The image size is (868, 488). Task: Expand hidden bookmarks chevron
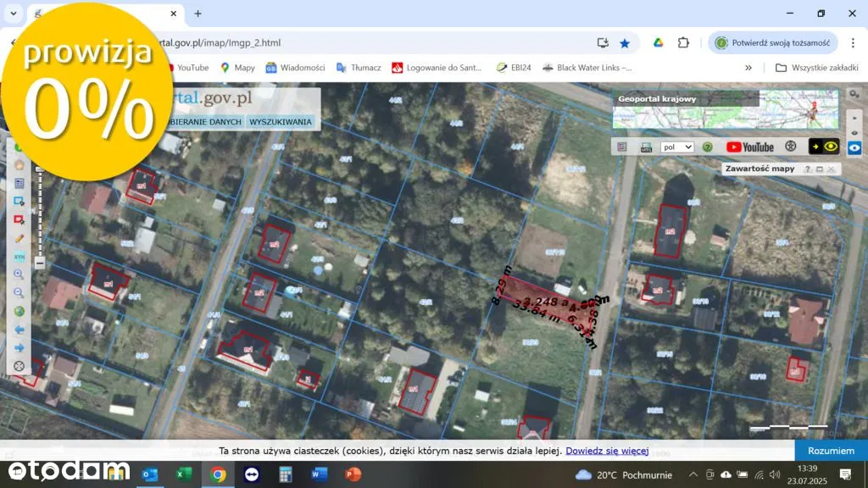point(748,68)
